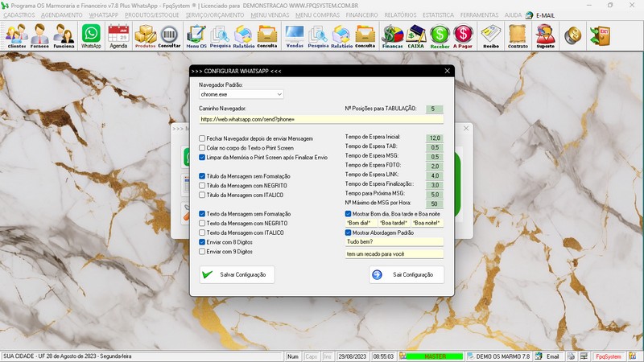Click the Caminho Navegador URL field

pos(321,119)
